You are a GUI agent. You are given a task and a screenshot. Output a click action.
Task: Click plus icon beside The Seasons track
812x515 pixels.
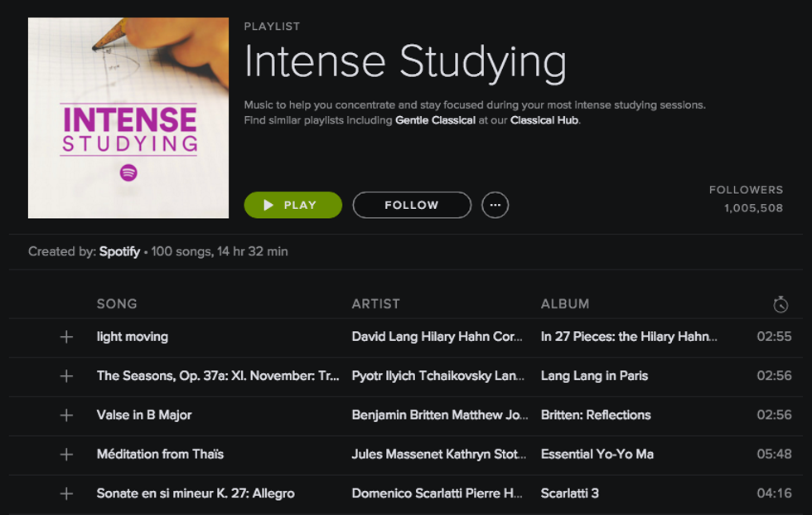click(x=66, y=376)
